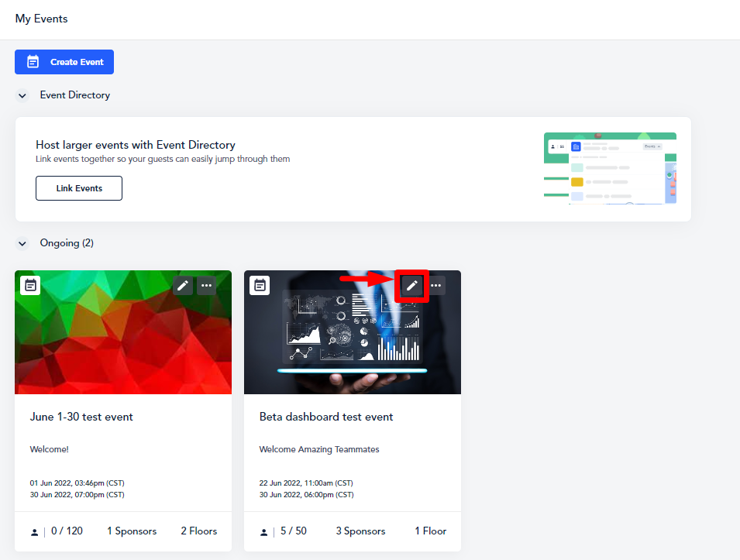740x560 pixels.
Task: Click '1 Floor' on Beta dashboard card
Action: click(430, 531)
